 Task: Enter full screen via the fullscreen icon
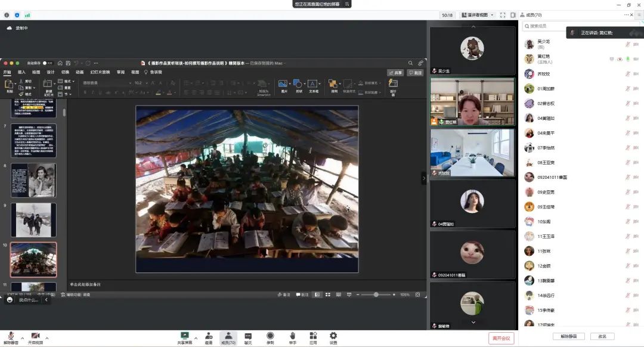point(503,15)
